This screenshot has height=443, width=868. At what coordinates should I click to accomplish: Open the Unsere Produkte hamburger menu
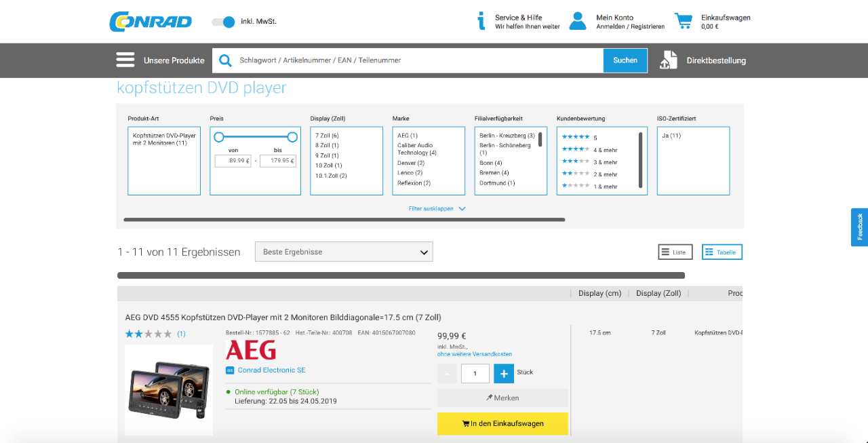(x=125, y=60)
